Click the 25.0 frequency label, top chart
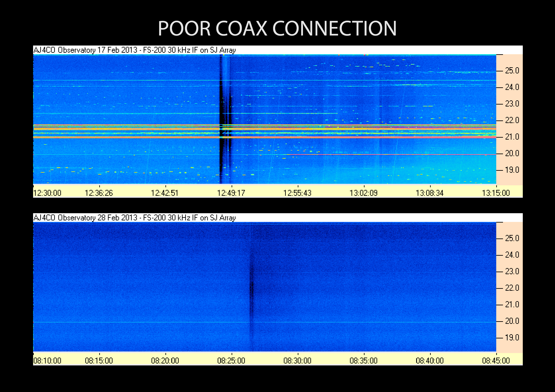Image resolution: width=555 pixels, height=392 pixels. click(512, 71)
